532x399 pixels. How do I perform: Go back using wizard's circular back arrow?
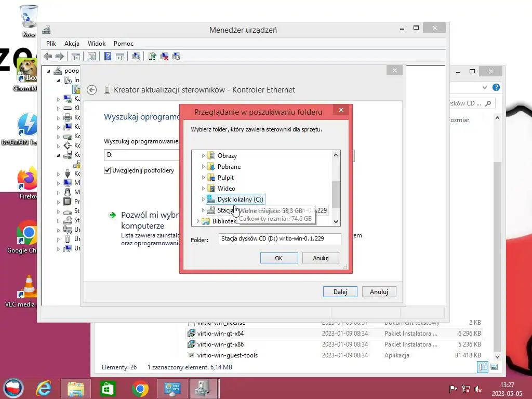[91, 90]
